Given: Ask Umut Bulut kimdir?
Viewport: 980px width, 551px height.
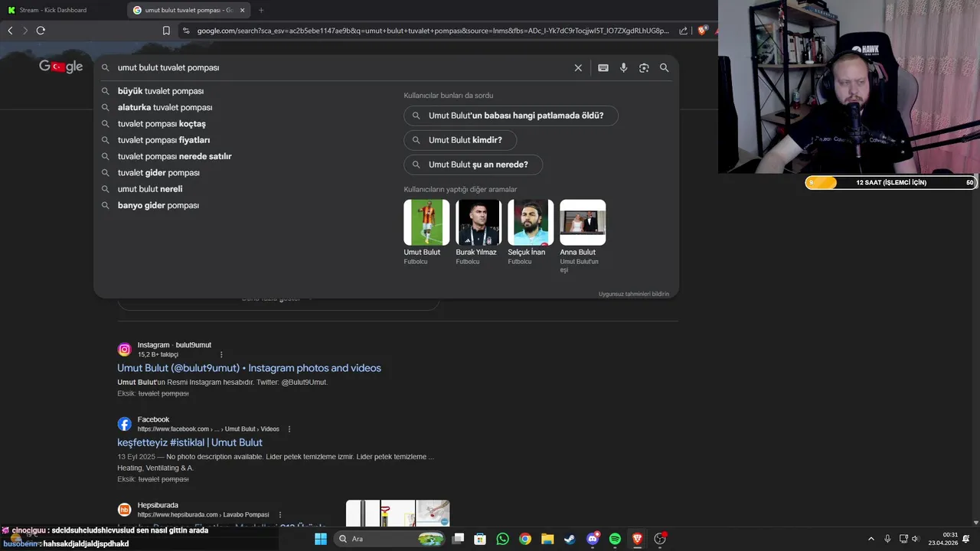Looking at the screenshot, I should point(460,140).
